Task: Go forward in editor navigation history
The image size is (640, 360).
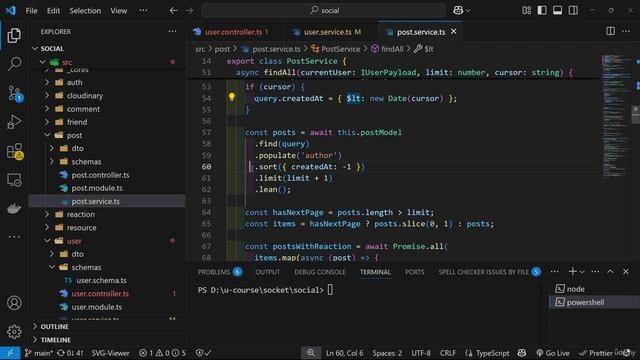Action: tap(189, 11)
